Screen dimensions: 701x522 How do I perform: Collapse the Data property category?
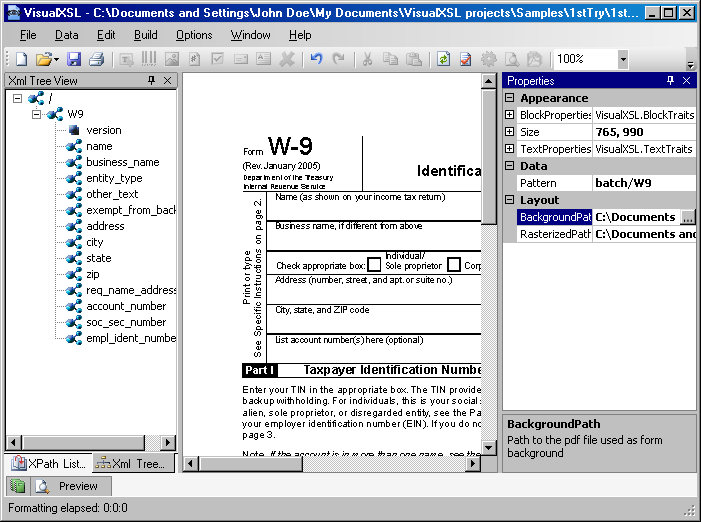click(x=509, y=165)
